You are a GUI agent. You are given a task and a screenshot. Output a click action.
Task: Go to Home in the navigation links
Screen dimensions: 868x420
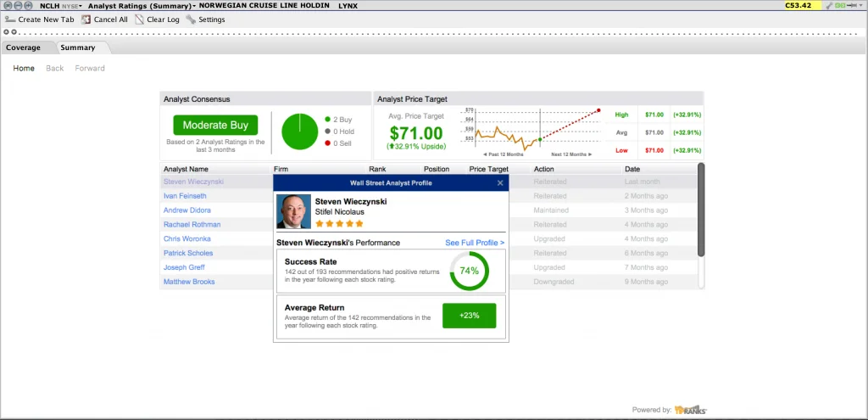pos(24,68)
